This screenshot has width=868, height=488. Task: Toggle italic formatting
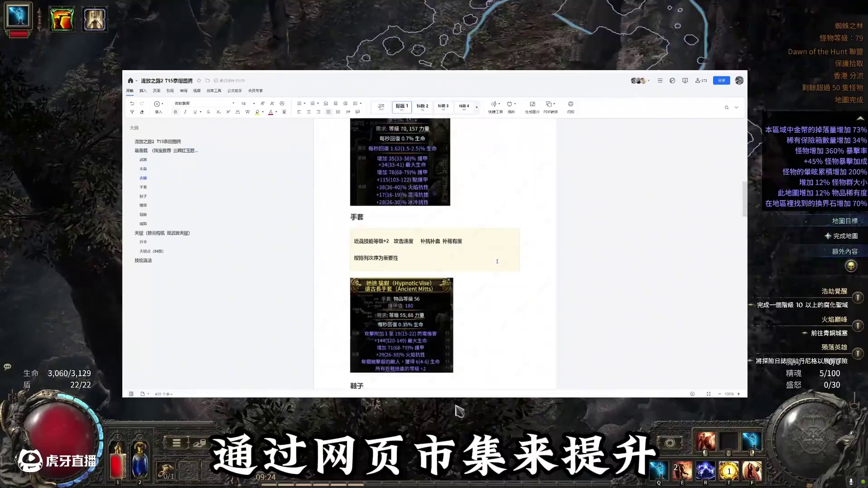(x=185, y=112)
